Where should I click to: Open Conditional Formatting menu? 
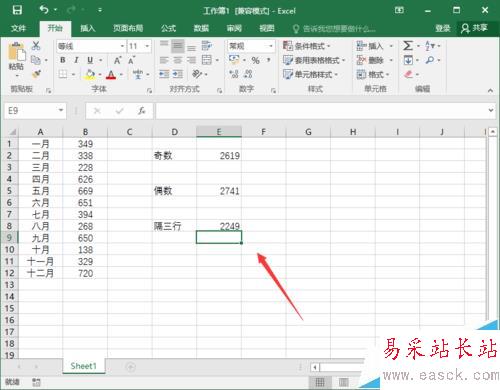click(x=306, y=46)
